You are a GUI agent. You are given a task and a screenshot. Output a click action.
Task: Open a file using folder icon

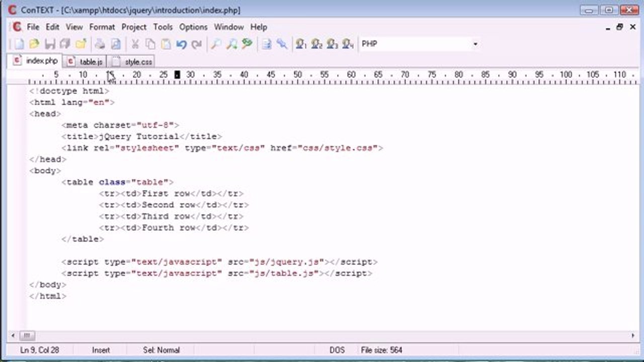pos(34,44)
